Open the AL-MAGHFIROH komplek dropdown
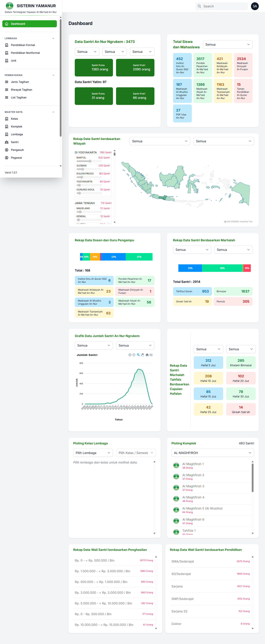The width and height of the screenshot is (265, 644). (x=212, y=453)
